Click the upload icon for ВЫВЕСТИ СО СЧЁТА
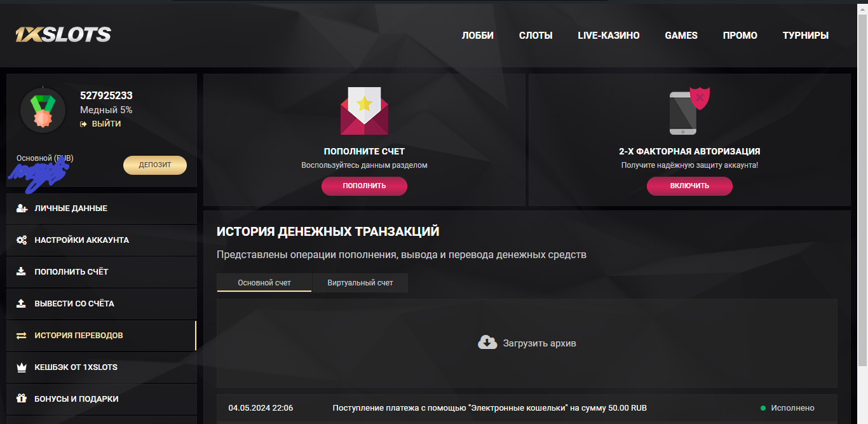The image size is (868, 424). (21, 304)
